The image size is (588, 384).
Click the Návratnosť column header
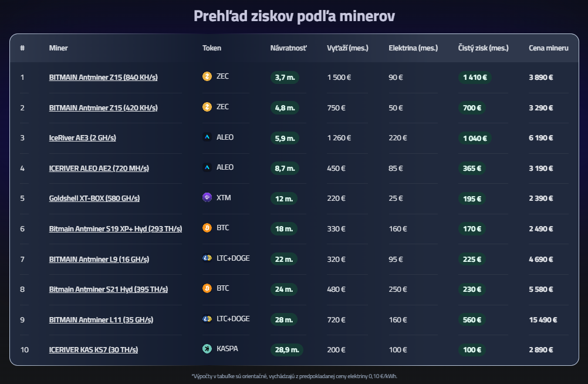pyautogui.click(x=288, y=48)
